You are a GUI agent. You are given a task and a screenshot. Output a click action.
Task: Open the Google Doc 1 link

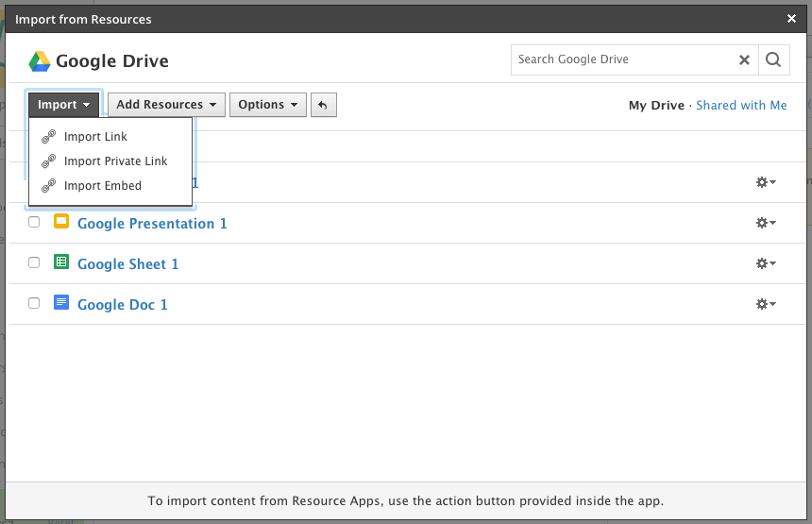123,304
